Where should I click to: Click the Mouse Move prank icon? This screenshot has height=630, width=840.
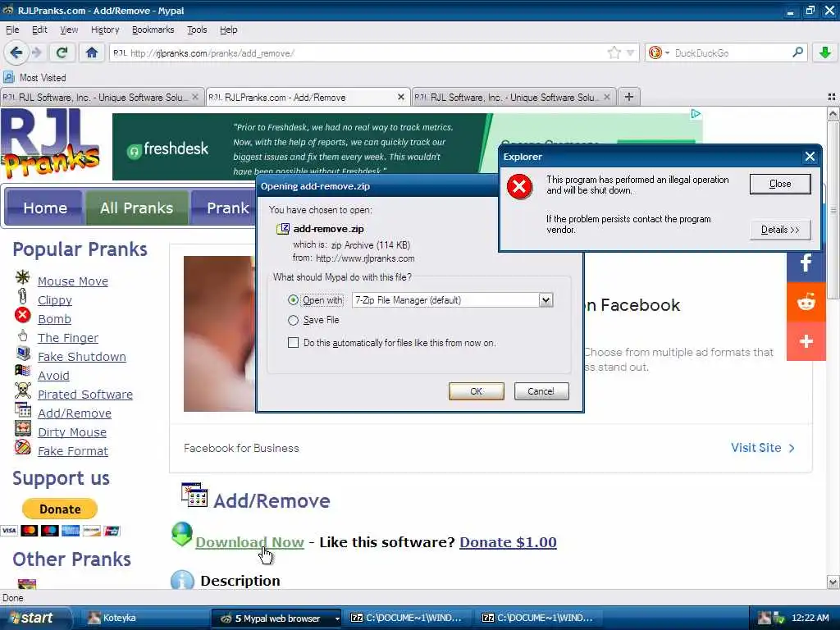coord(22,277)
